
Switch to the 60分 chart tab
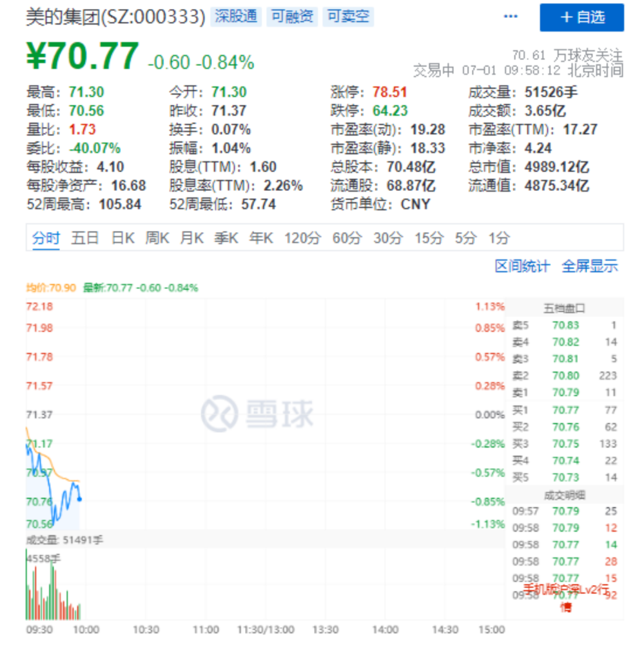(347, 238)
